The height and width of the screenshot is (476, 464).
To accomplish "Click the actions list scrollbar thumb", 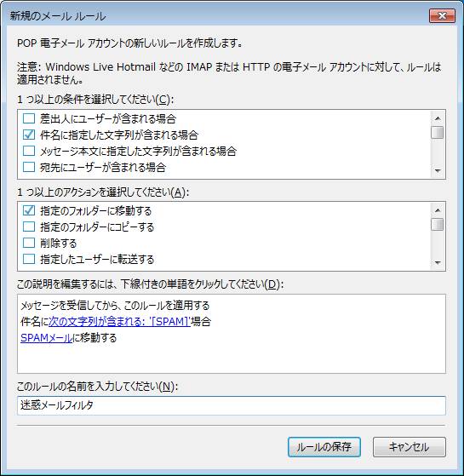I will point(438,225).
